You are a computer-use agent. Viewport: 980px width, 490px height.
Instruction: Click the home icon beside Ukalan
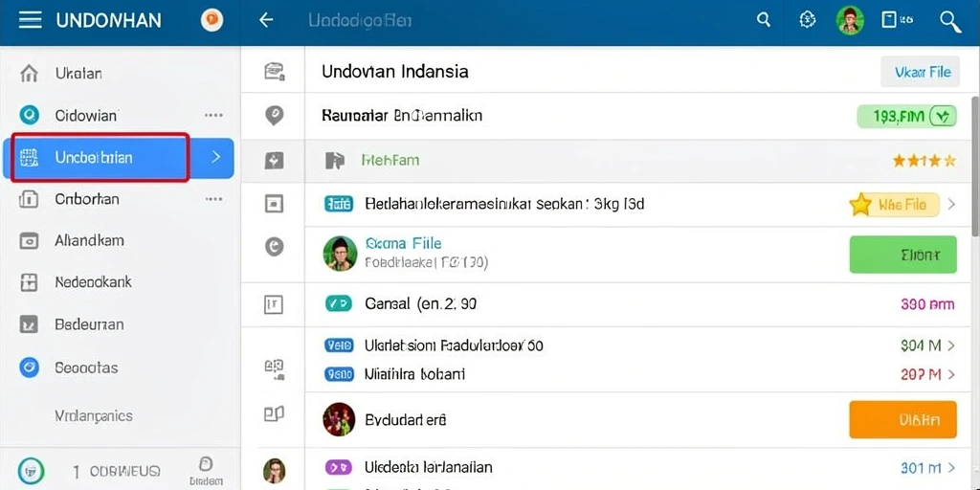[29, 74]
